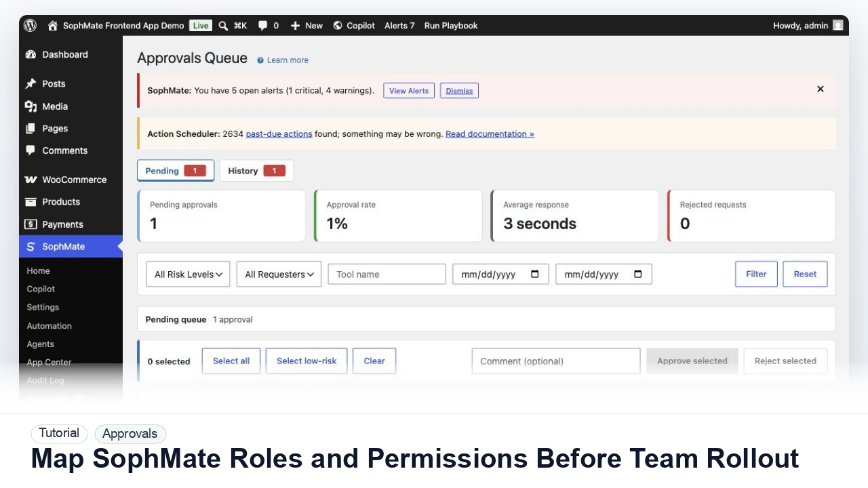Viewport: 868px width, 488px height.
Task: Dismiss the SophMate alert with X
Action: [821, 89]
